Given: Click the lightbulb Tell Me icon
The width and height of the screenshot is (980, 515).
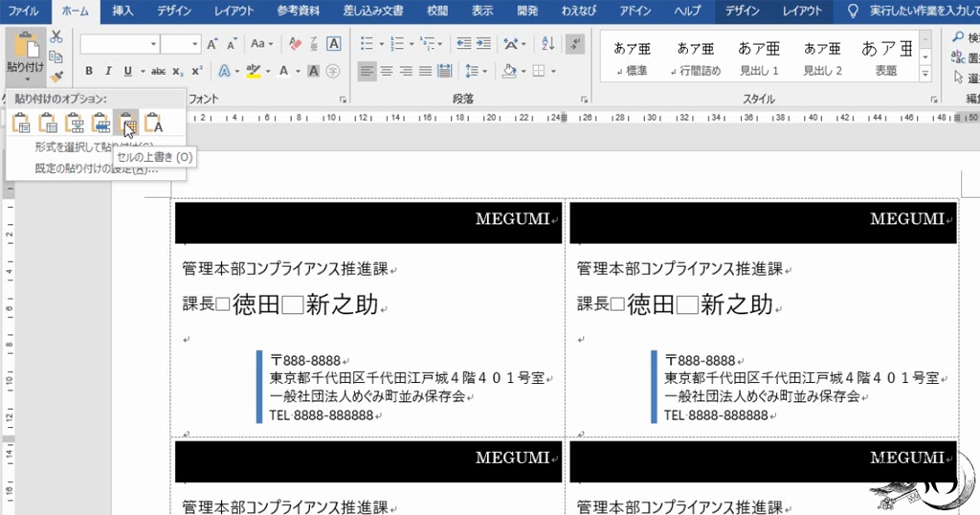Looking at the screenshot, I should [853, 11].
